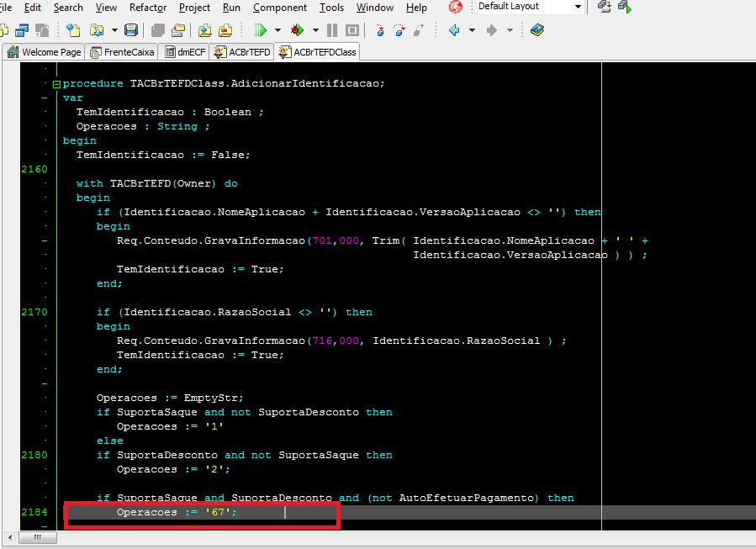Open the dropdown next to Open file

coord(114,30)
